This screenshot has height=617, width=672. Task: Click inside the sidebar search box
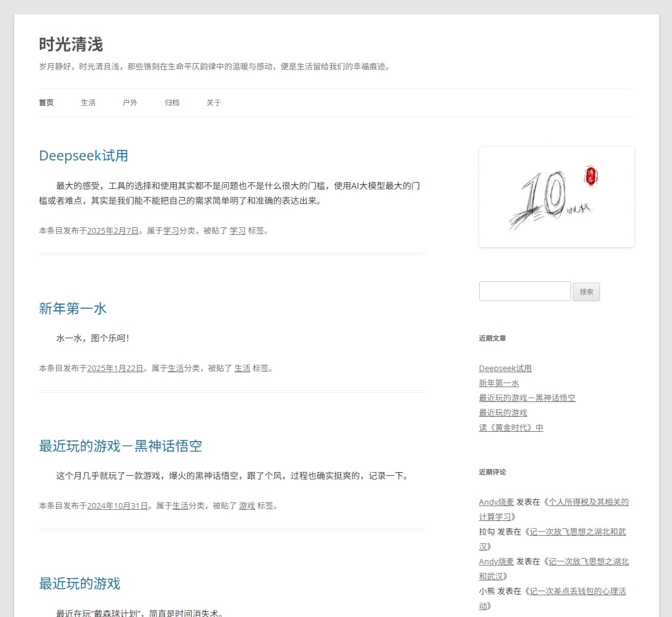(x=524, y=291)
